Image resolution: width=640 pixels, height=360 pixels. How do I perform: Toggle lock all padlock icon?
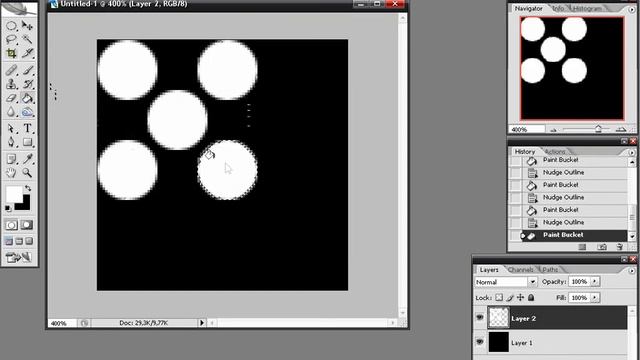coord(531,298)
